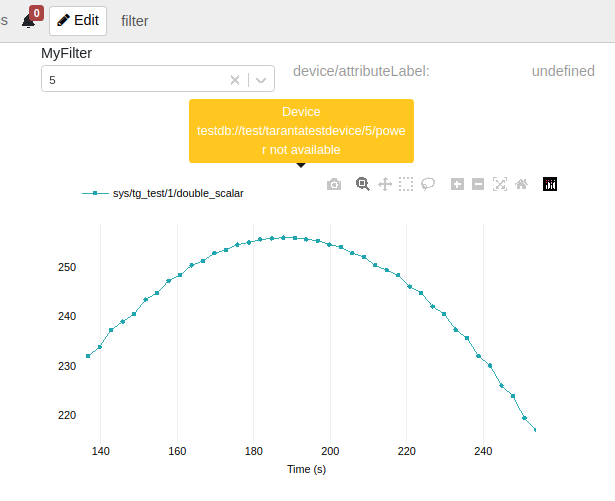Click the x-axis tick label 140
615x501 pixels.
[x=101, y=451]
